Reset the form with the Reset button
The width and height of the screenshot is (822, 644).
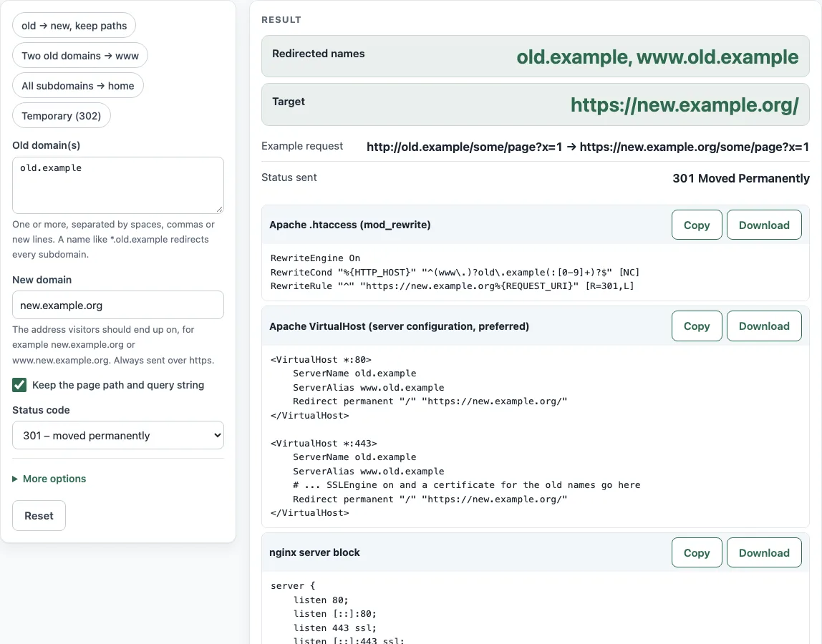tap(39, 516)
